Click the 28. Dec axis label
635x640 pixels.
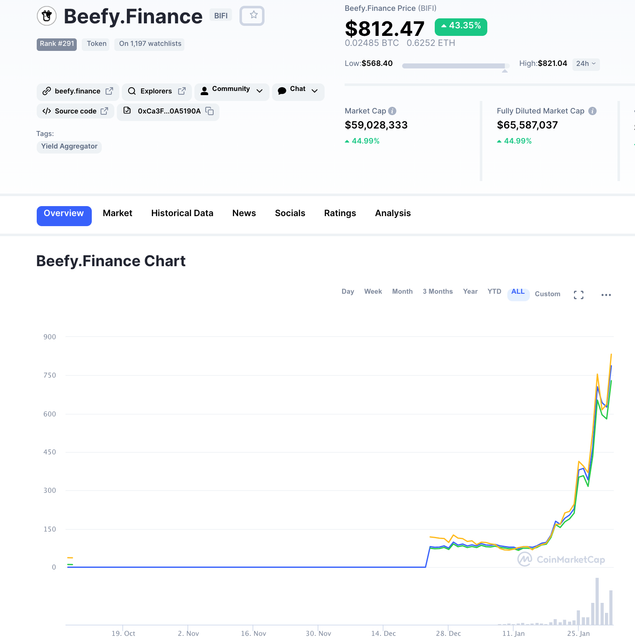point(448,633)
